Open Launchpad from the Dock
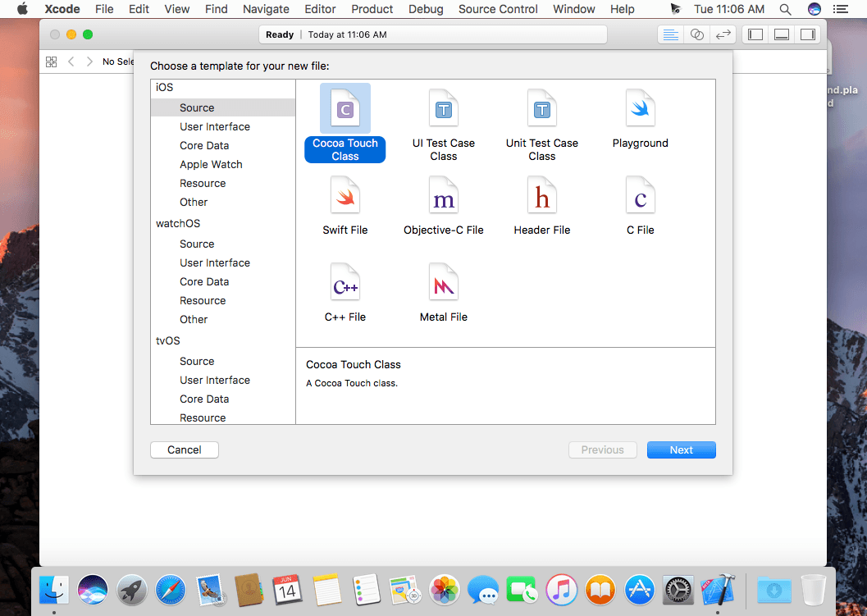This screenshot has width=867, height=616. coord(131,590)
